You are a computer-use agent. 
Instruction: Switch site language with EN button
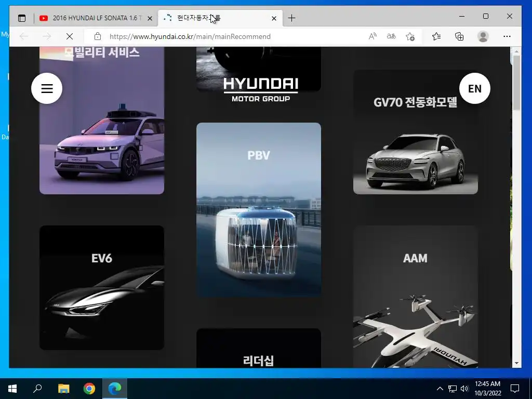click(x=475, y=88)
